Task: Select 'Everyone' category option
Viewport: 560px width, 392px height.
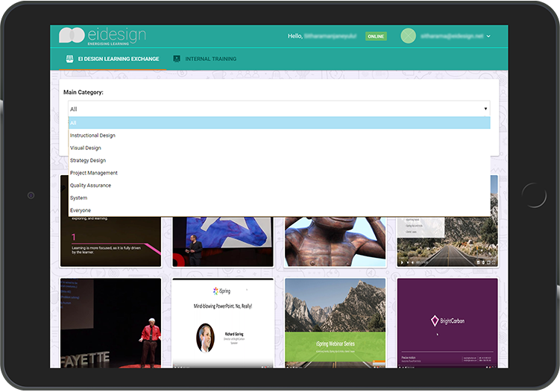Action: [280, 210]
